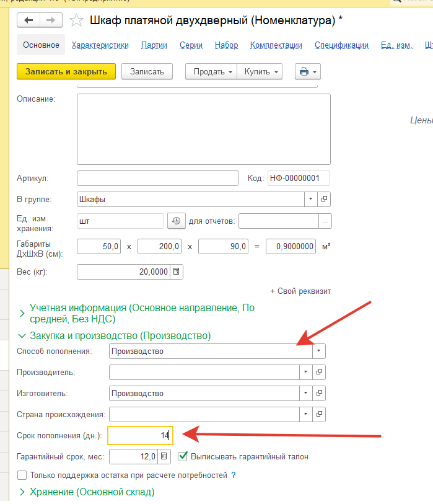Click the Код field НФ-00000001
Screen dimensions: 433x504
click(x=299, y=178)
